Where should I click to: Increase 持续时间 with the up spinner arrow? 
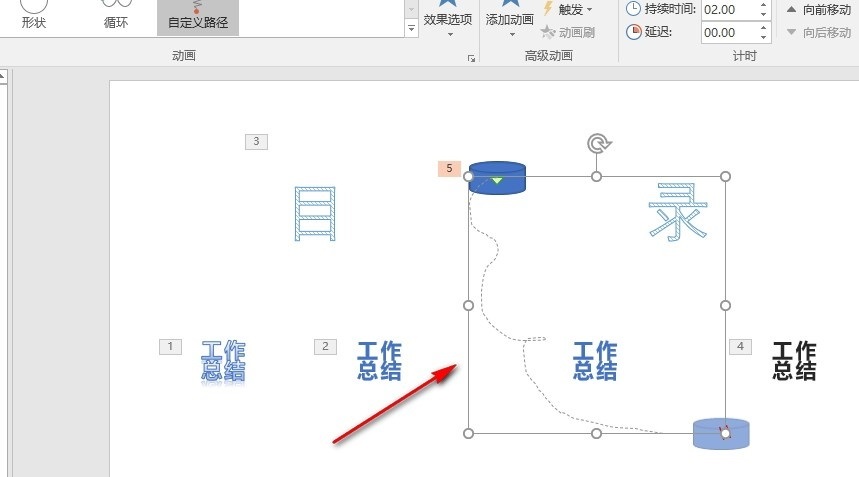pyautogui.click(x=764, y=5)
